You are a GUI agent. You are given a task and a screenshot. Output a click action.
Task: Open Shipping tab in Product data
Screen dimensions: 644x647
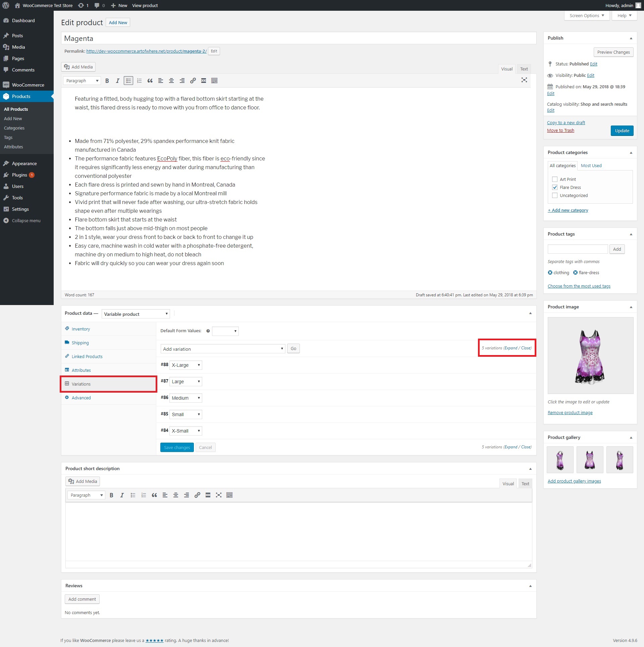109,343
